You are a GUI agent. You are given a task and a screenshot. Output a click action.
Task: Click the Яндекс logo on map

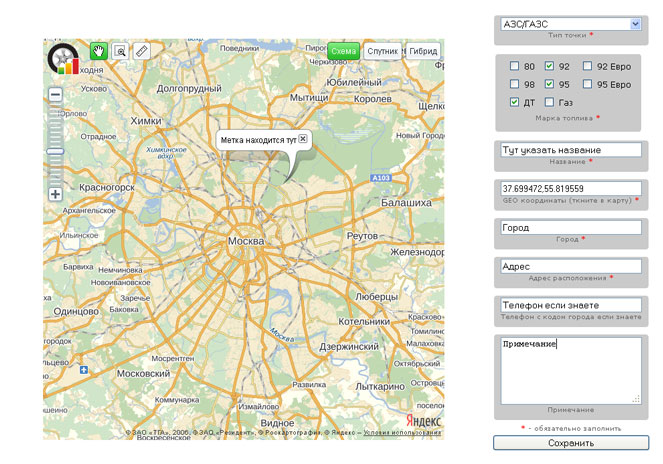point(422,420)
